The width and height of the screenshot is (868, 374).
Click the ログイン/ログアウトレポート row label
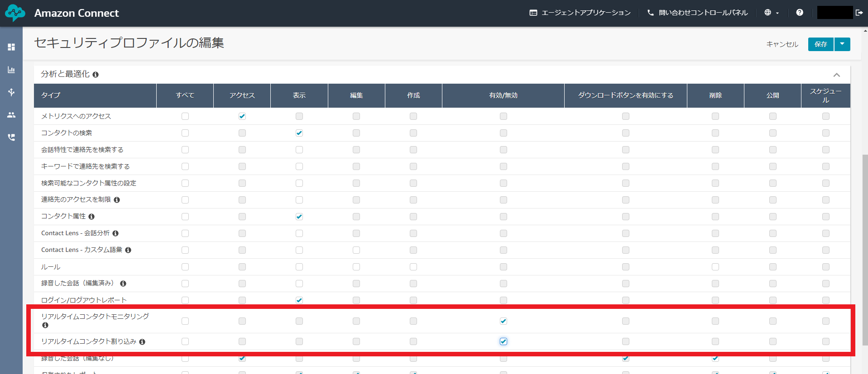tap(84, 300)
